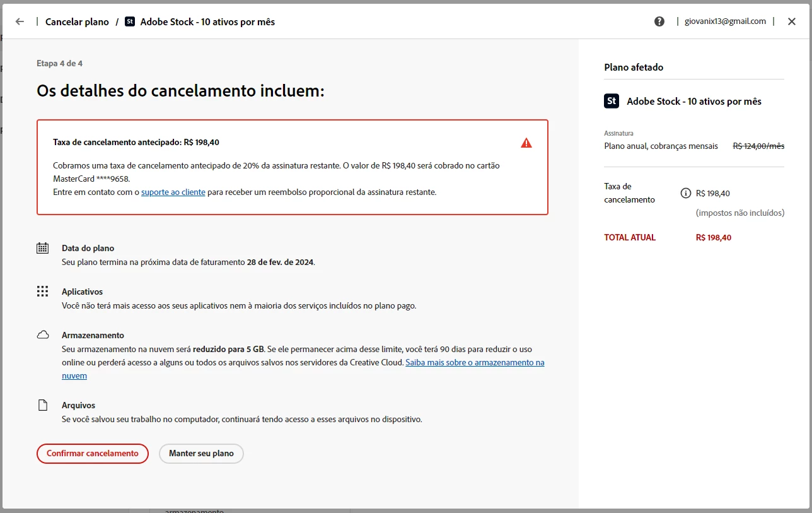Click the (impostos não incluídos) note
This screenshot has height=513, width=812.
click(x=740, y=213)
